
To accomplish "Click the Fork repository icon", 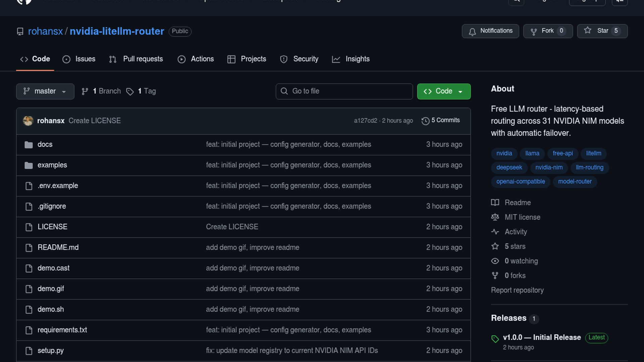I will [x=533, y=31].
